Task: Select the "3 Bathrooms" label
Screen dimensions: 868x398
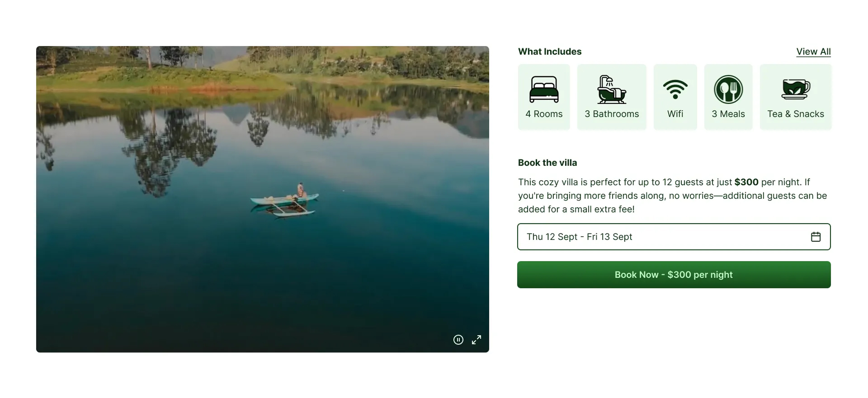Action: [612, 114]
